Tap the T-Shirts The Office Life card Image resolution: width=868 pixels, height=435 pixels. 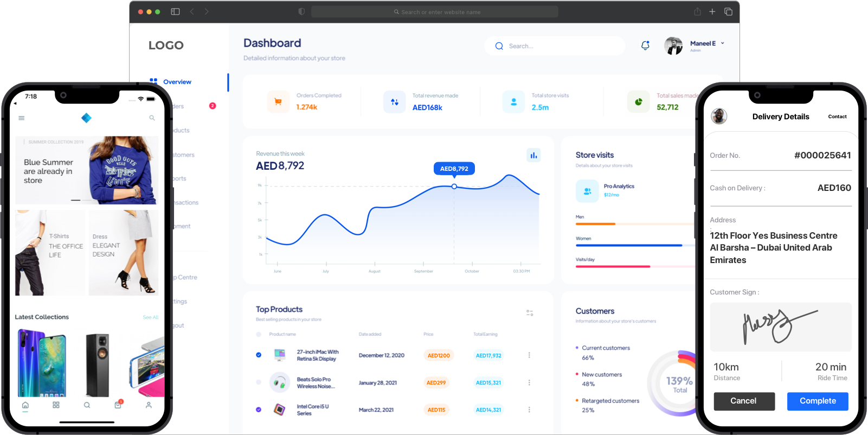point(50,253)
